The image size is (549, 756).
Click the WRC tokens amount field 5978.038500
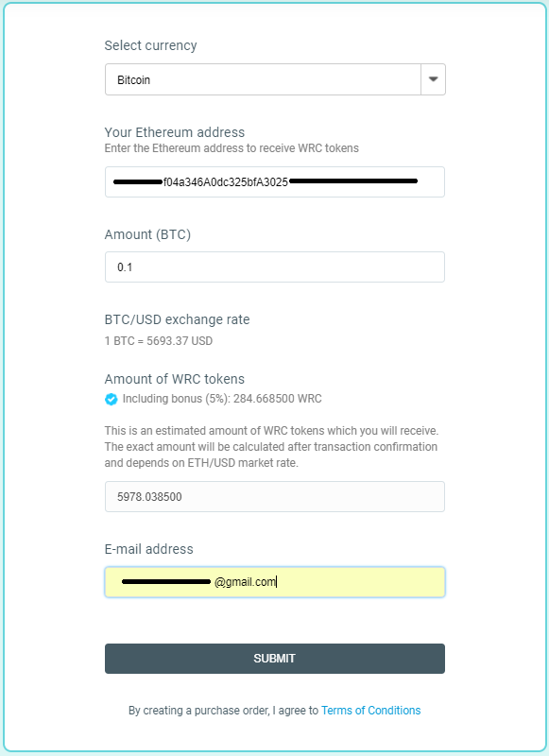point(275,497)
